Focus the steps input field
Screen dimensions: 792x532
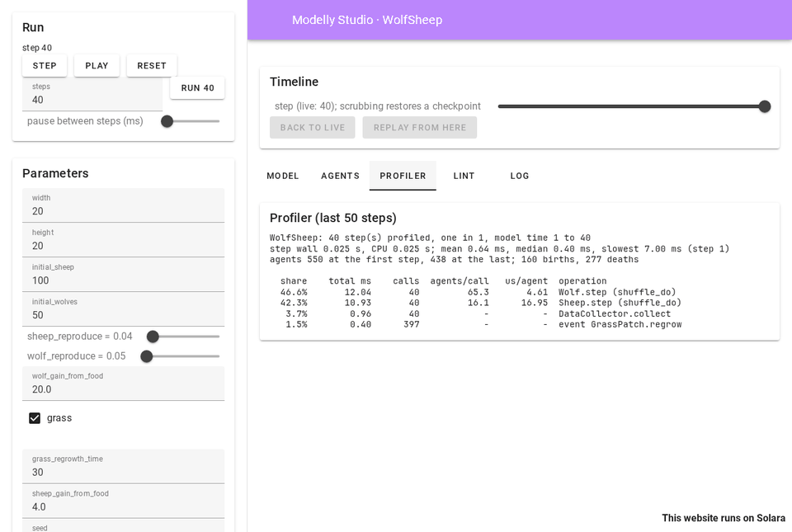[x=92, y=94]
